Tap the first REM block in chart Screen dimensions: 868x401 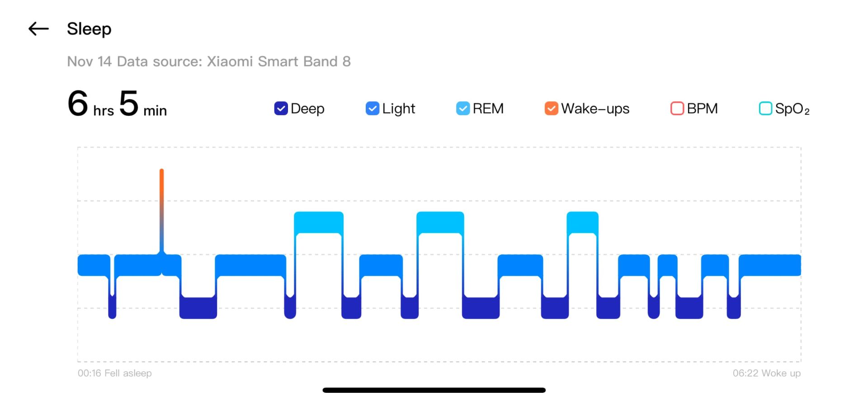(319, 222)
